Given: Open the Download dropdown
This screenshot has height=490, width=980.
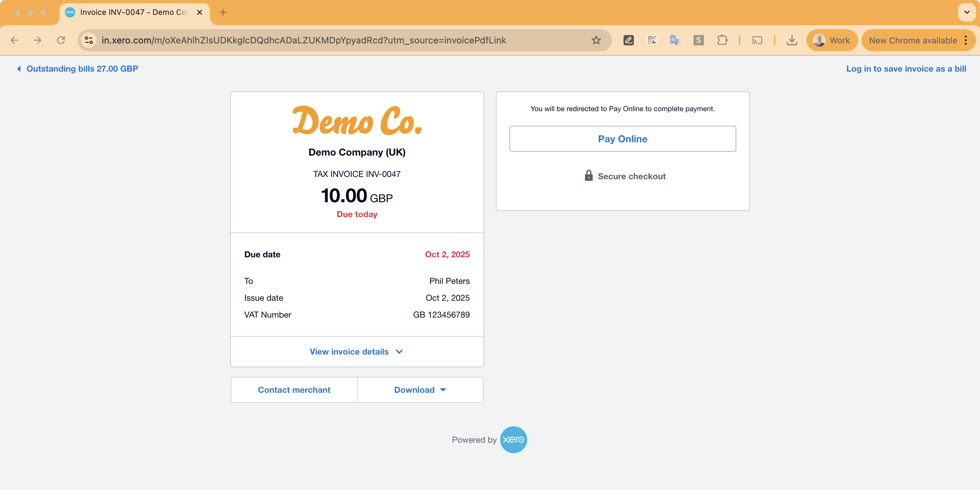Looking at the screenshot, I should point(420,390).
